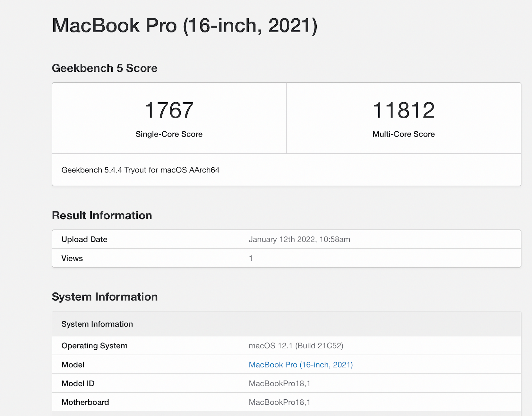Click the Operating System row label
The width and height of the screenshot is (532, 416).
tap(94, 346)
